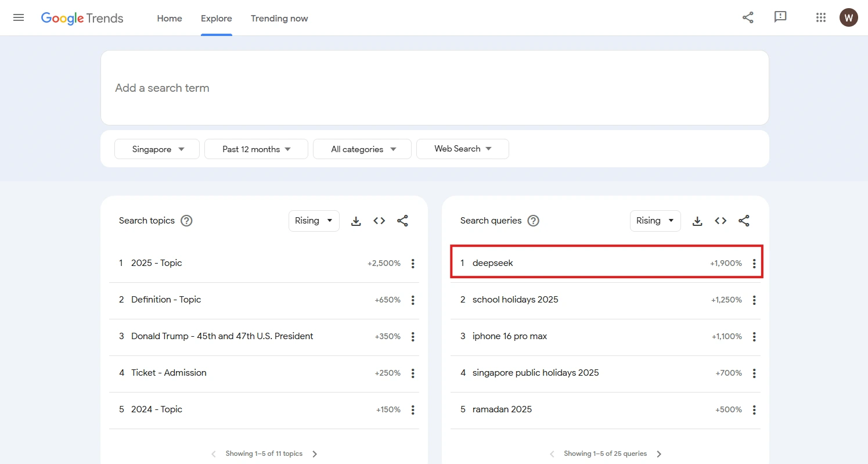
Task: Select the Explore tab
Action: (x=217, y=19)
